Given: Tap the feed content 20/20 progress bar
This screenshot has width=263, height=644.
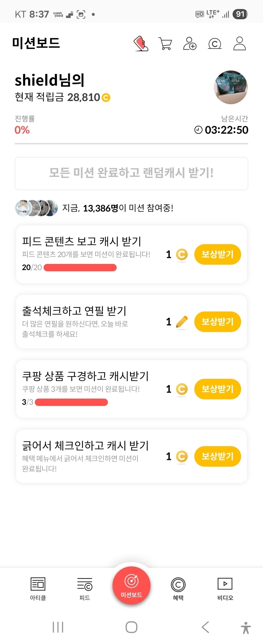Looking at the screenshot, I should (x=80, y=268).
